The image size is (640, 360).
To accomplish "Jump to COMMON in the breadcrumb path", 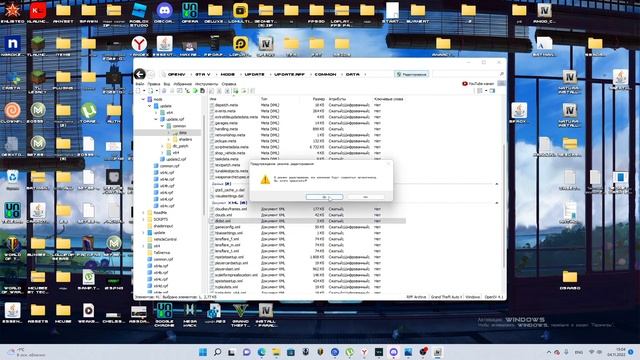I will click(x=325, y=74).
